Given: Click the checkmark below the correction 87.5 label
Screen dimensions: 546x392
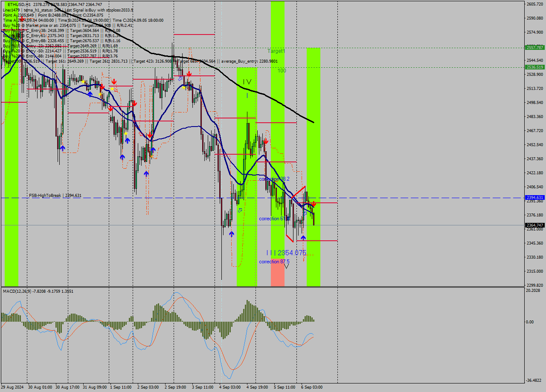Looking at the screenshot, I should click(x=287, y=266).
